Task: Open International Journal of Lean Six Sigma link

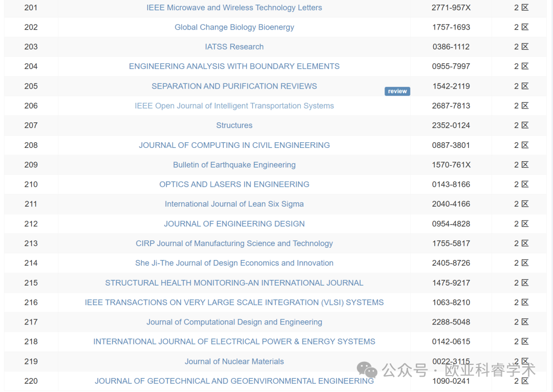Action: (x=234, y=204)
